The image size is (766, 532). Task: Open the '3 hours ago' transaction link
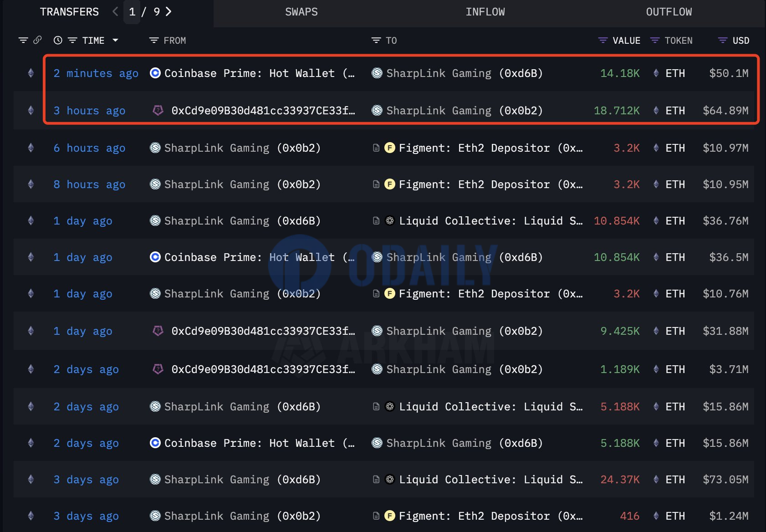(89, 111)
